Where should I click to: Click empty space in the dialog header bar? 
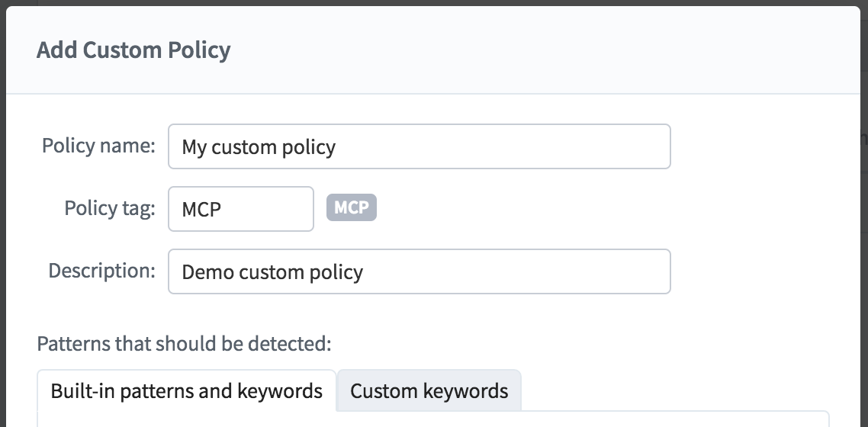542,50
